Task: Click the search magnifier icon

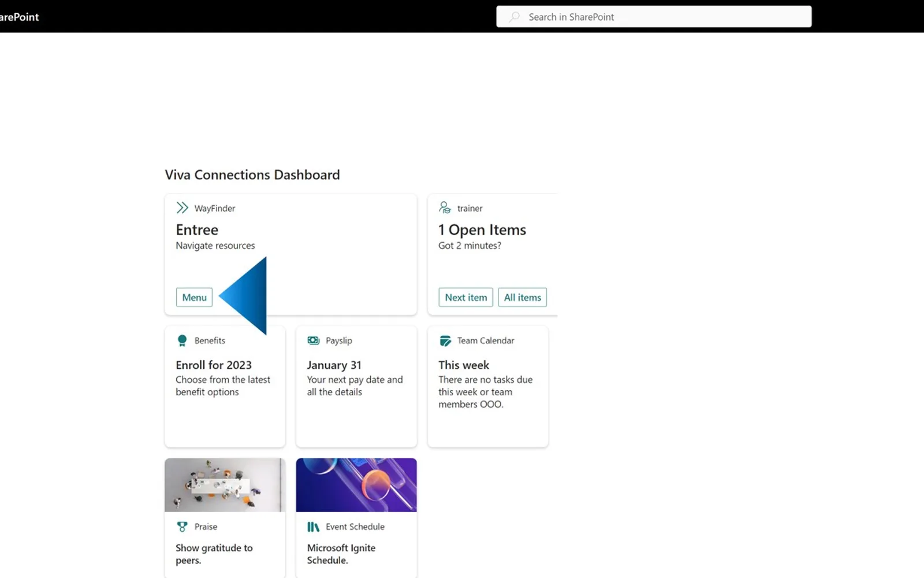Action: [514, 17]
